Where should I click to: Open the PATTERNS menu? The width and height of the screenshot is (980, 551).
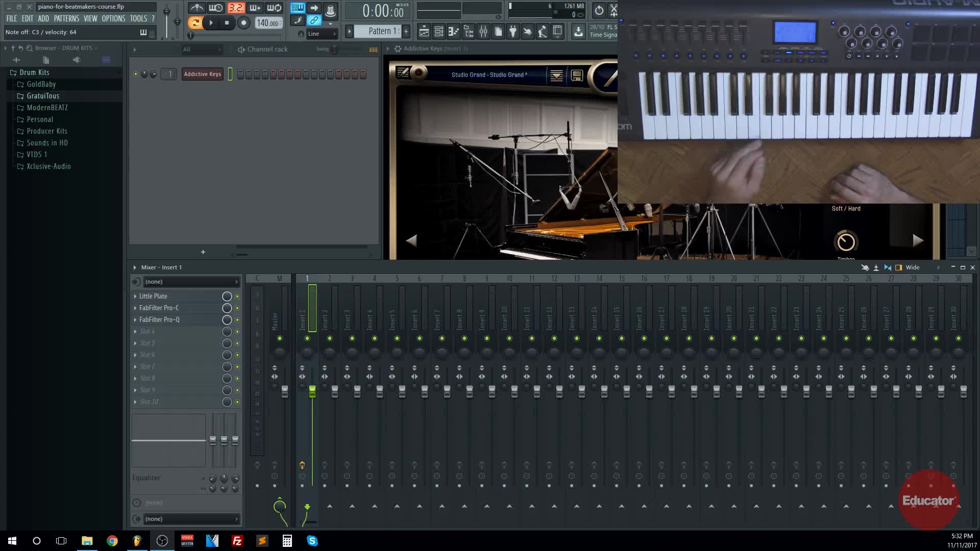pyautogui.click(x=66, y=18)
